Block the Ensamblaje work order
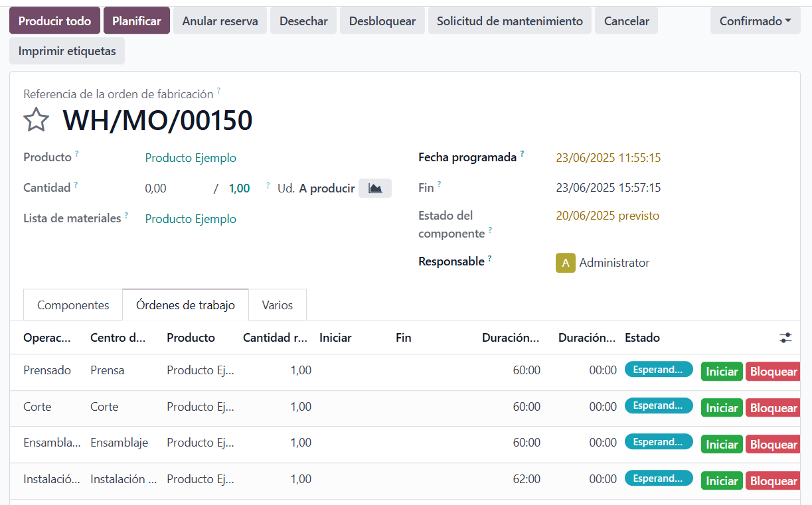 tap(773, 445)
